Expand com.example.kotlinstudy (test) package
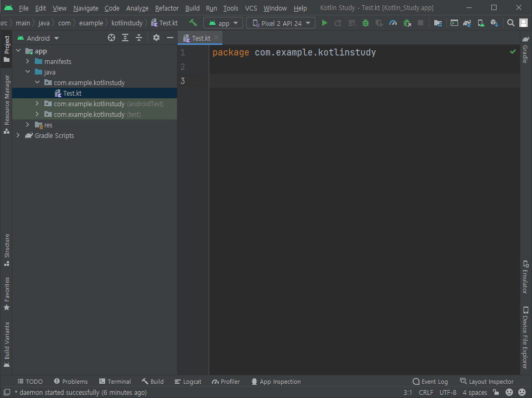This screenshot has height=398, width=532. (x=37, y=114)
